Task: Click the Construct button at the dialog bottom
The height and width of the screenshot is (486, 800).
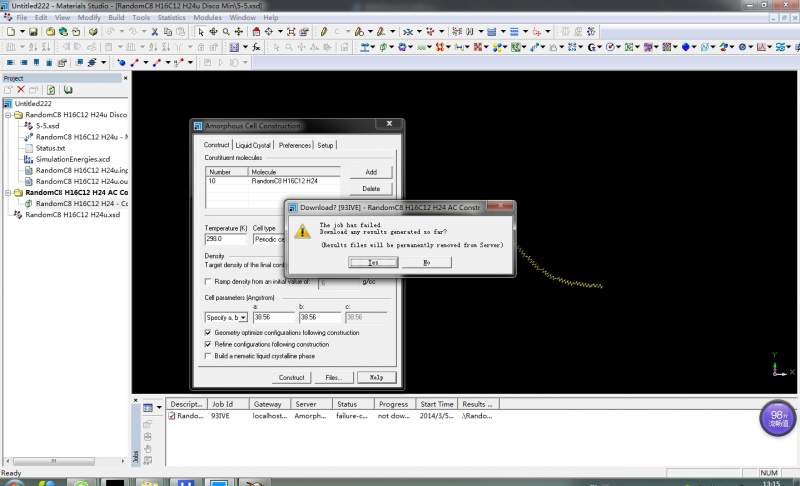Action: [291, 377]
